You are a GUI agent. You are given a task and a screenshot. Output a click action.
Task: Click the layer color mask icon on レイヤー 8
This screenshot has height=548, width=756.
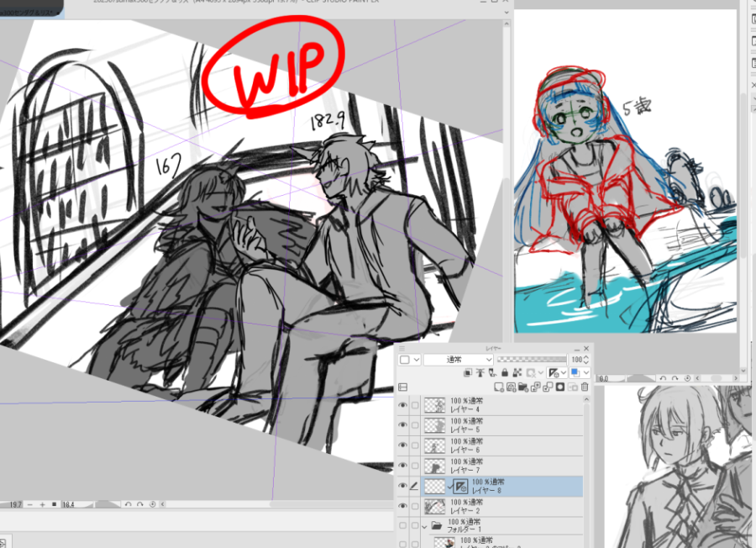pyautogui.click(x=460, y=487)
